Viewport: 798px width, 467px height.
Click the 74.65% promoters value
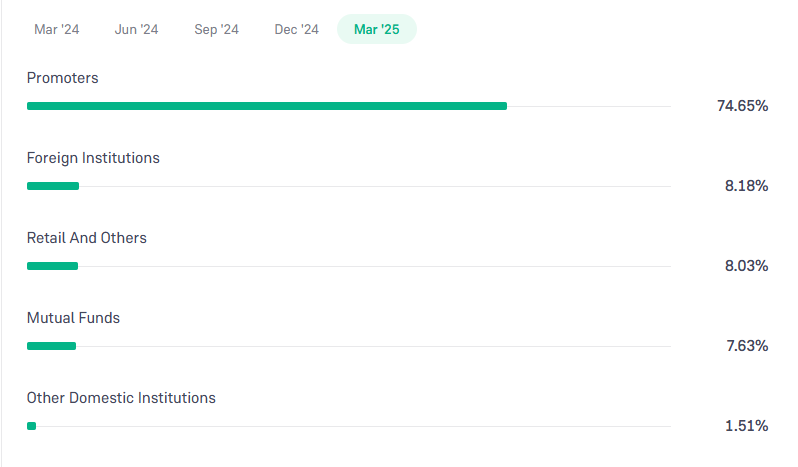pos(743,106)
